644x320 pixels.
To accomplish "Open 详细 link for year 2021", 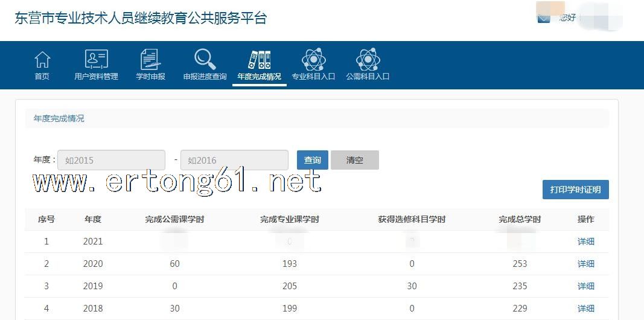I will coord(585,242).
